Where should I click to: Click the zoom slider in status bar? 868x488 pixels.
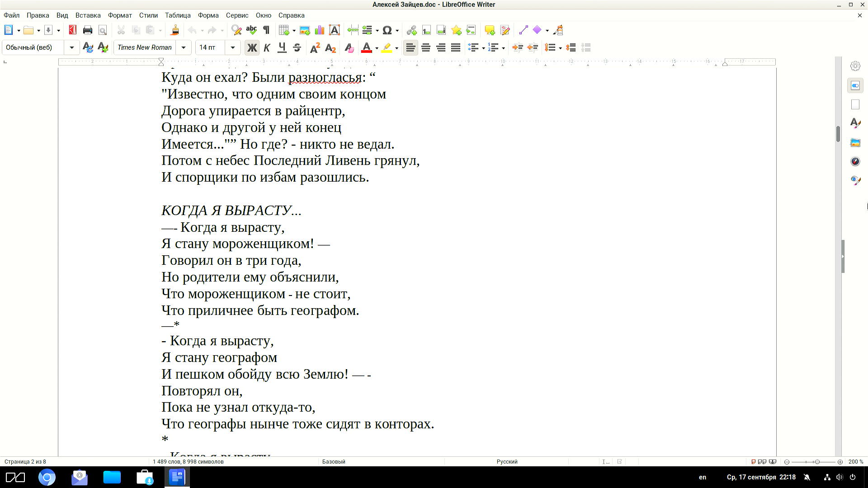(x=813, y=461)
